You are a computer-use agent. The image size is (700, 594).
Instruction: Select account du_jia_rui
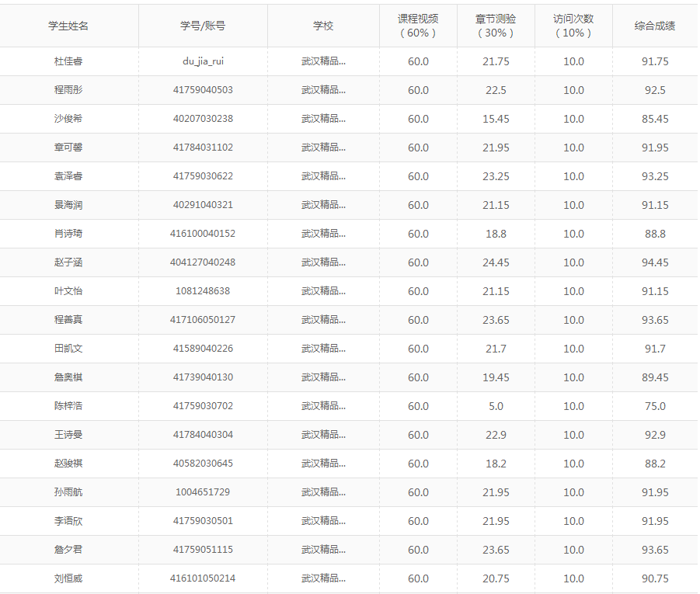pos(203,61)
